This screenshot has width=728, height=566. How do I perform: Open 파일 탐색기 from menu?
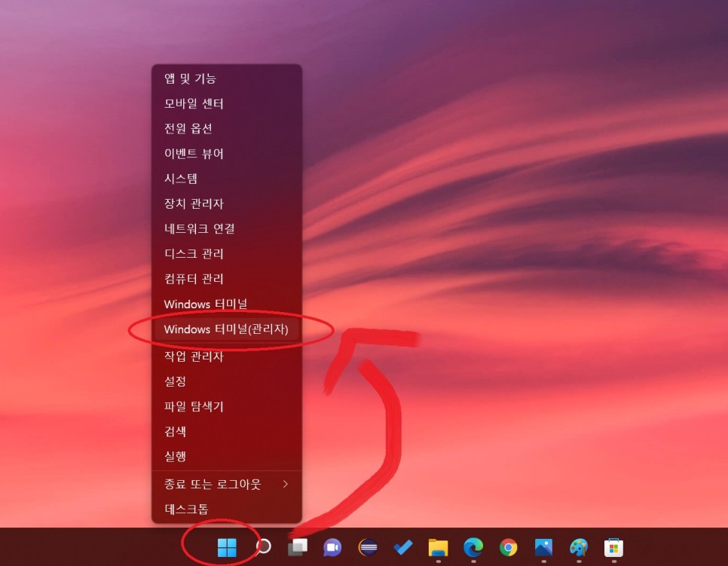point(227,407)
